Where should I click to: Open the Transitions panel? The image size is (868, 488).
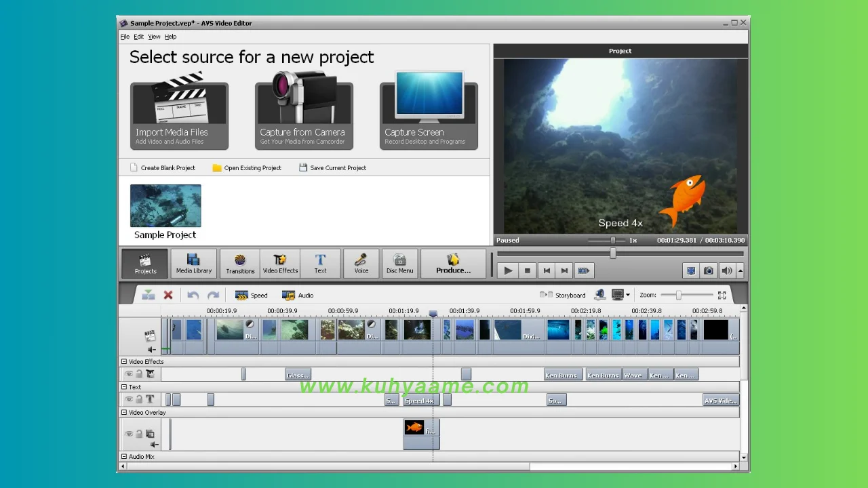pos(240,264)
